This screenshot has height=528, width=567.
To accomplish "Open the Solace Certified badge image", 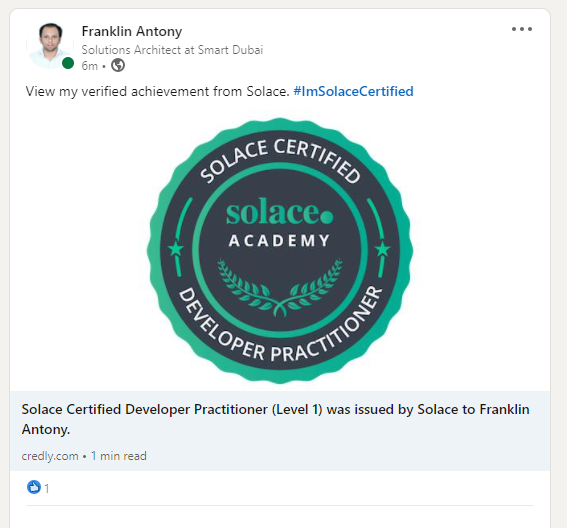I will tap(280, 250).
